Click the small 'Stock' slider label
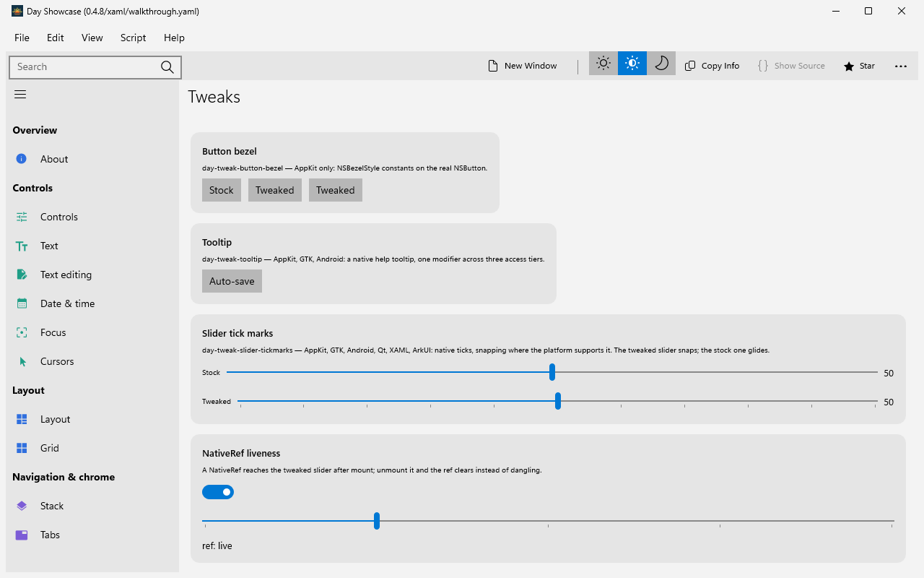Image resolution: width=924 pixels, height=578 pixels. (211, 373)
